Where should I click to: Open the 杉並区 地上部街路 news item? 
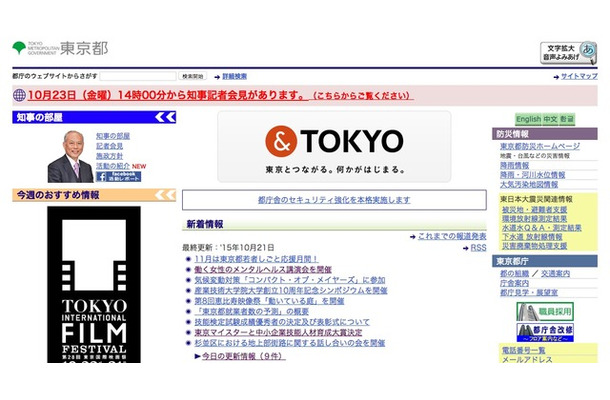pos(290,343)
